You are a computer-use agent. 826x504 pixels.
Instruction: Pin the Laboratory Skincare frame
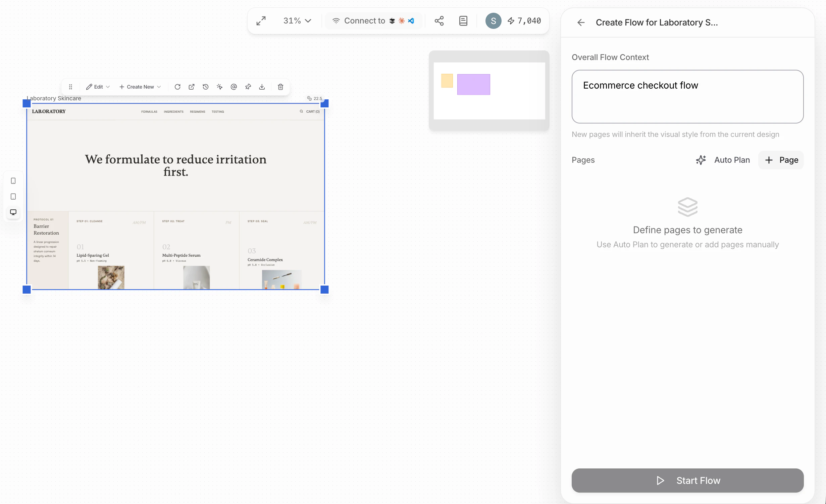(248, 87)
